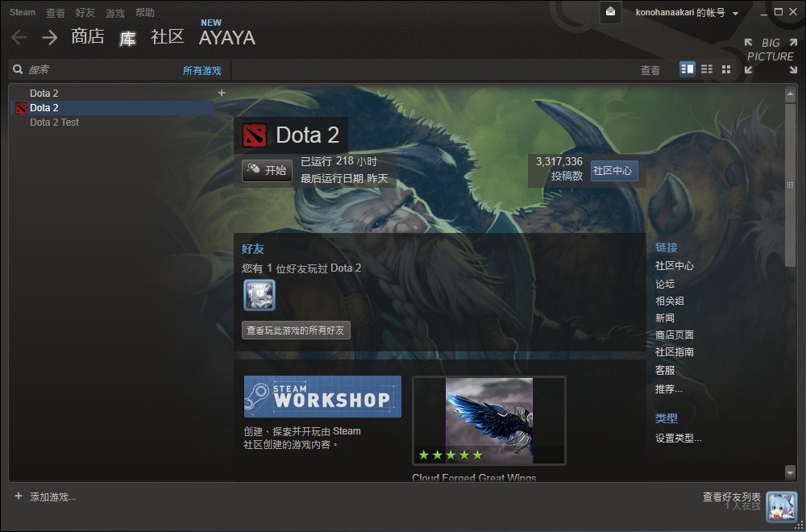Screen dimensions: 806x532
Task: Click 设置类型... link
Action: (x=678, y=438)
